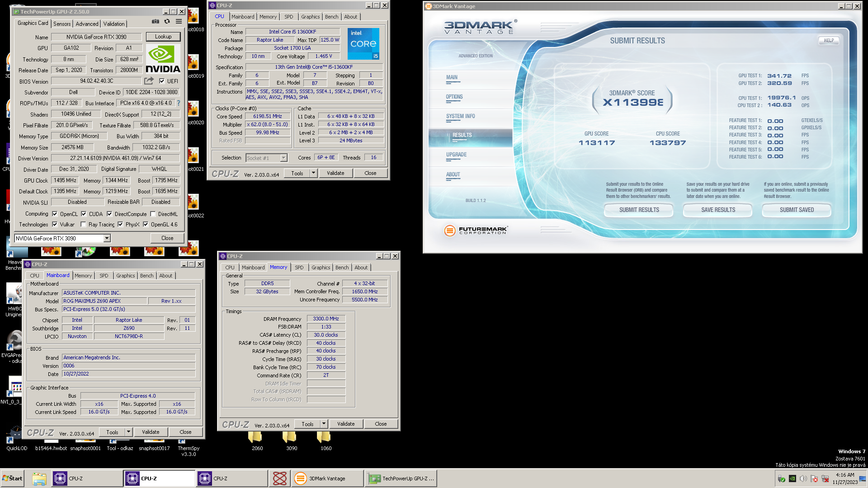The height and width of the screenshot is (488, 868).
Task: Open the Socket #1 selection dropdown
Action: [x=283, y=158]
